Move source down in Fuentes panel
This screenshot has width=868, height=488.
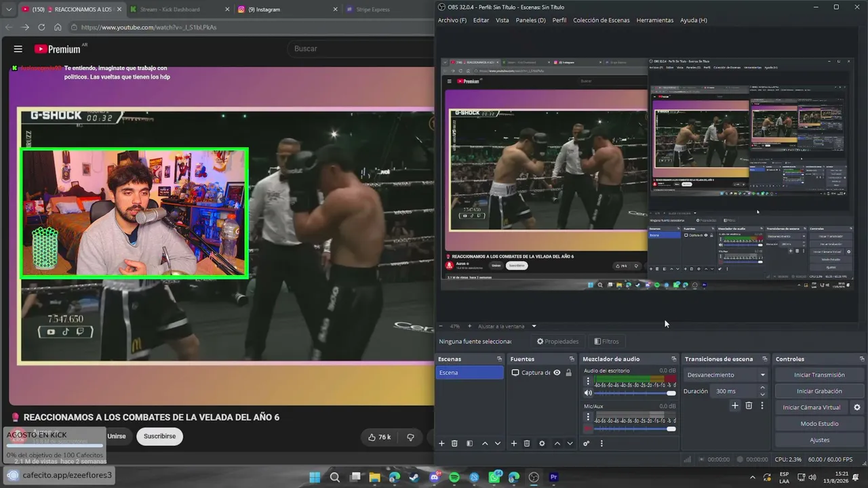[570, 443]
